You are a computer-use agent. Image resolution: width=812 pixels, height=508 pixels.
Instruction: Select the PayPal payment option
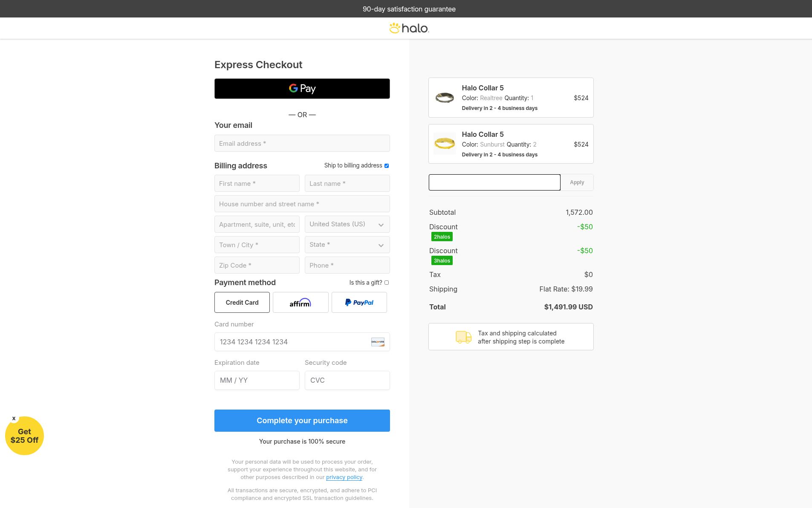click(359, 303)
